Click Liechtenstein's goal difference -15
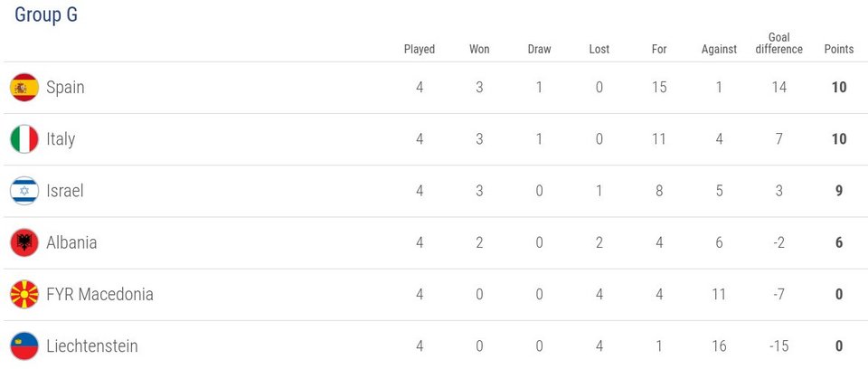 click(x=778, y=346)
